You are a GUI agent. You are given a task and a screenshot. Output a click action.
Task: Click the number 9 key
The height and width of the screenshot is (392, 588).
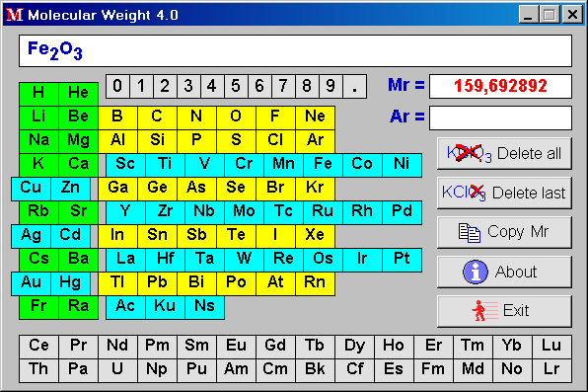(x=331, y=86)
